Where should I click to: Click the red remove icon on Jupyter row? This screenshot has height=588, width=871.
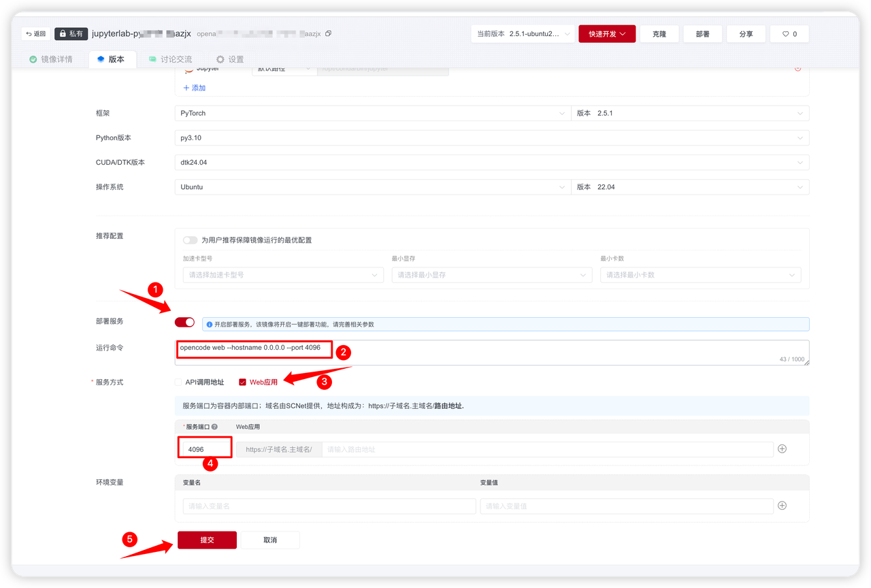click(x=798, y=68)
